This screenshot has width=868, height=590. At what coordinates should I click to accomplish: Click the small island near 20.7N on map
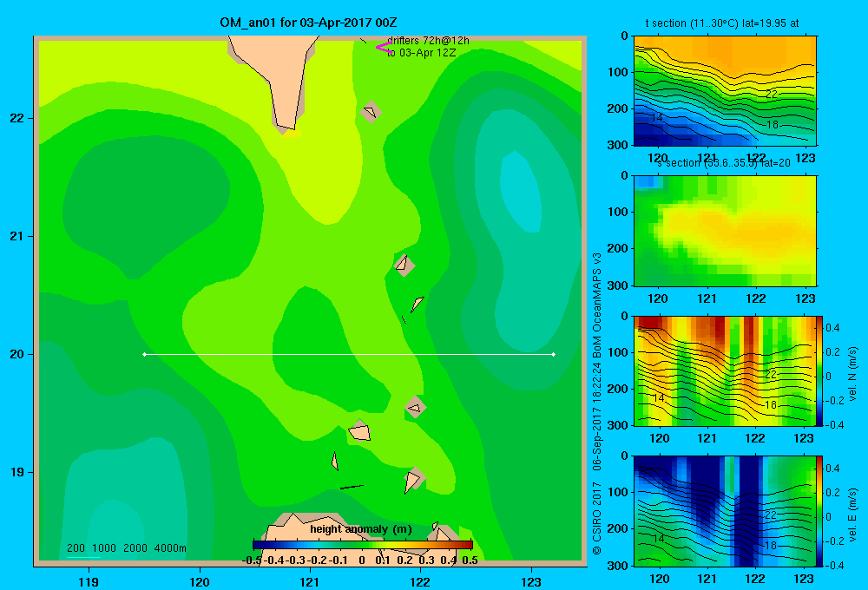(x=404, y=265)
